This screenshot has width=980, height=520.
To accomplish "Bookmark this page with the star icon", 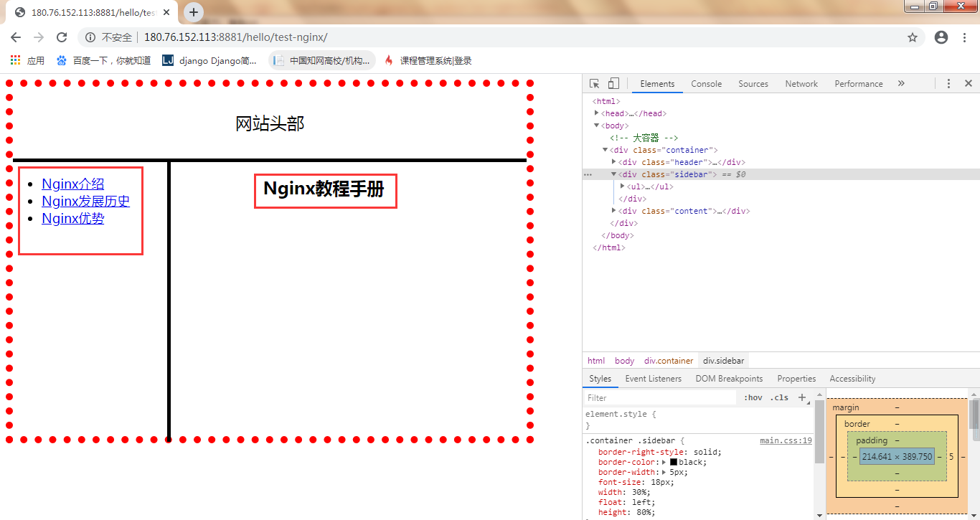I will point(913,37).
